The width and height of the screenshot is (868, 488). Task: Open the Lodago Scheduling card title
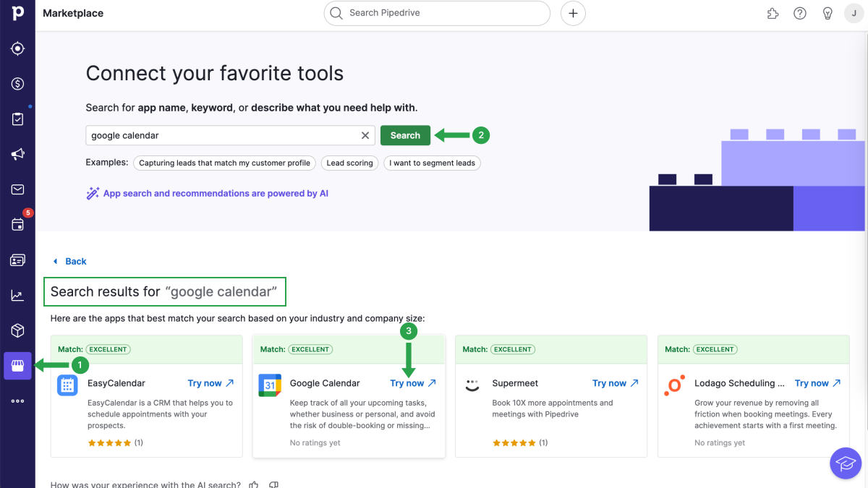point(739,383)
